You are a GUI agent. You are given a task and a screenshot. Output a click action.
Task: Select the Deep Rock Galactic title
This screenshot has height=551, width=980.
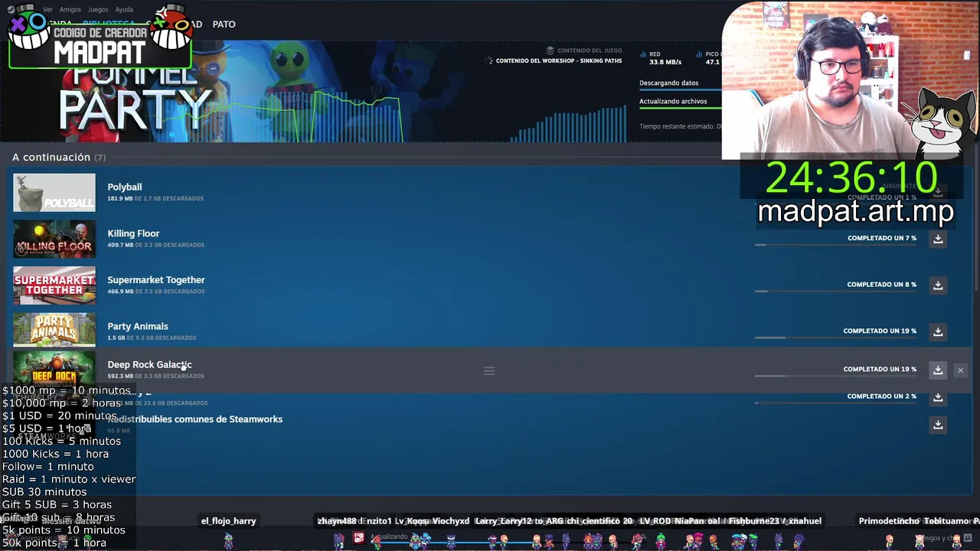tap(149, 364)
